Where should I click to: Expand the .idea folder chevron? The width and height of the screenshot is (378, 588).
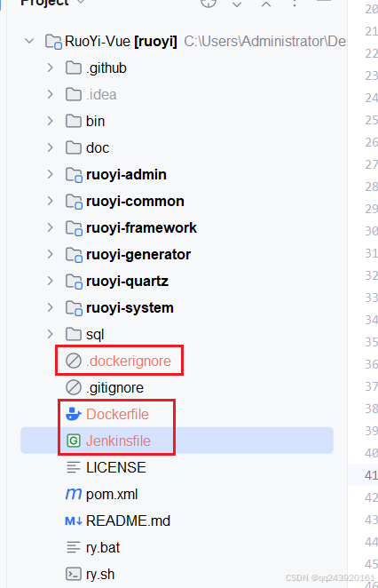(51, 94)
